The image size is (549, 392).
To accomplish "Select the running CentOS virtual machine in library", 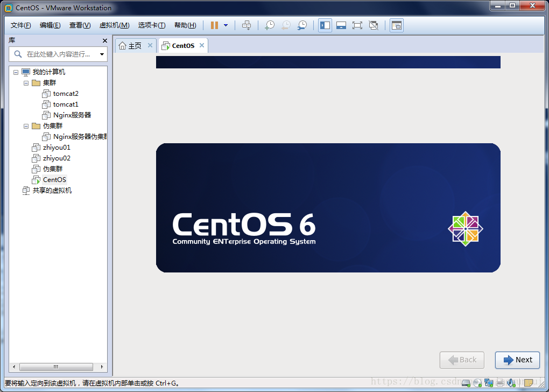I will click(54, 180).
